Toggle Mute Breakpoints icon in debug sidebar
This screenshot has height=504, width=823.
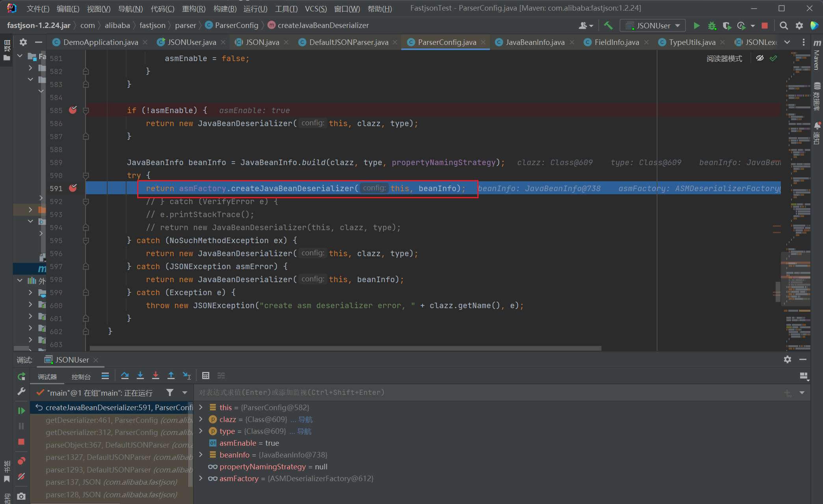21,476
